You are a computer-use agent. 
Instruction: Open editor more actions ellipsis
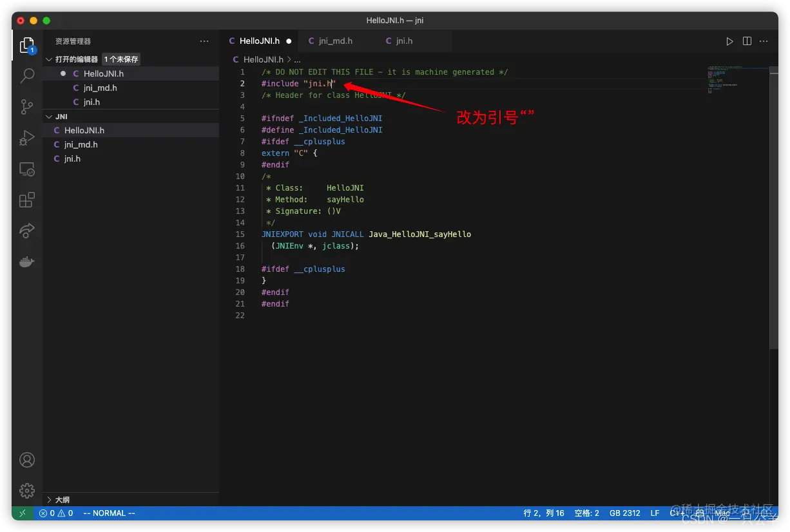coord(764,41)
